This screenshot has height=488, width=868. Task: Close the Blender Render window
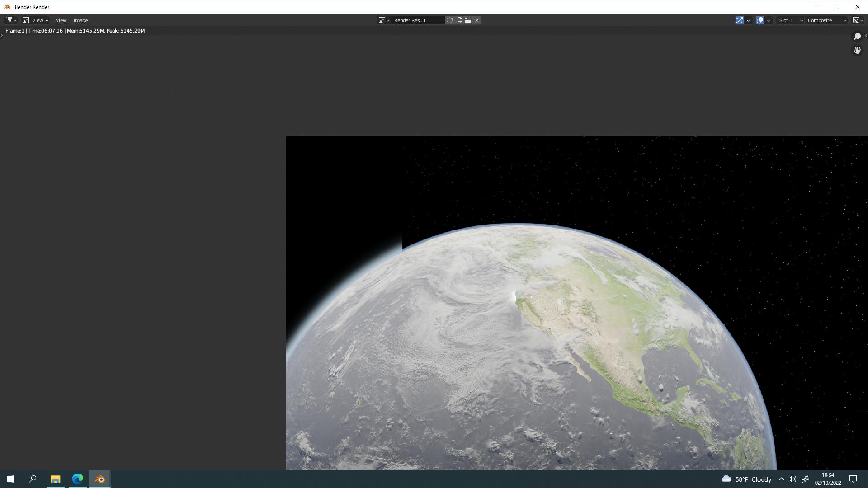point(858,7)
